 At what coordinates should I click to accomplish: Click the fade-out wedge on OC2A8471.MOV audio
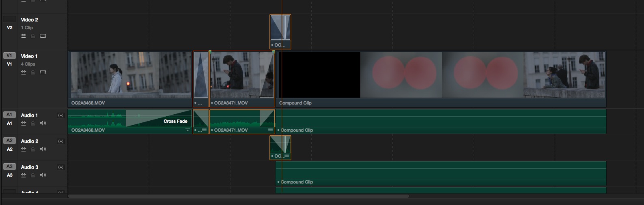click(267, 118)
